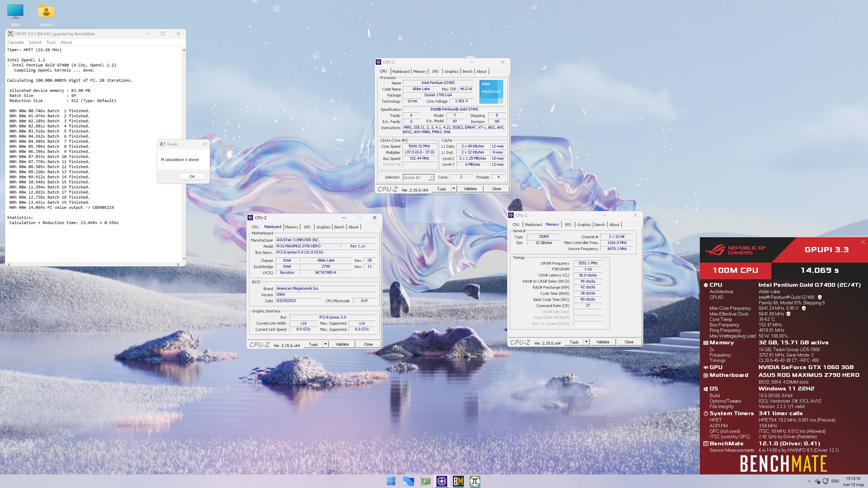Click the Close button in Memory CPU-Z window
868x488 pixels.
tap(629, 342)
